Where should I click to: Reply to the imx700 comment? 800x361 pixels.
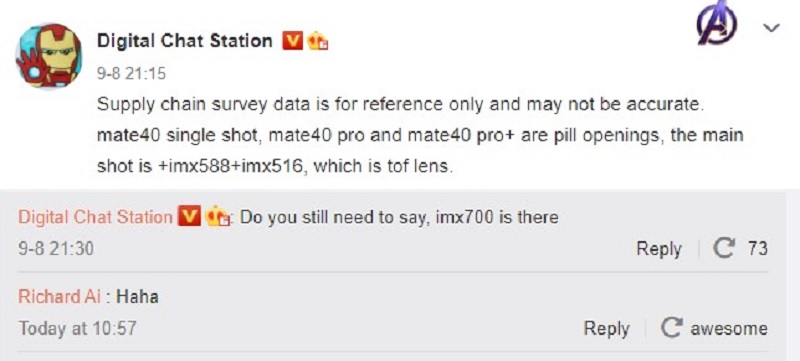pos(659,249)
